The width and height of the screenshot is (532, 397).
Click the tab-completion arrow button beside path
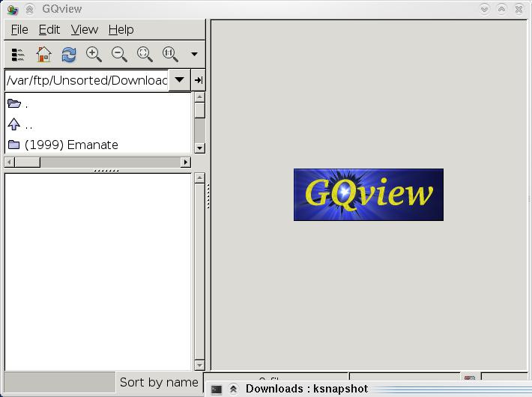coord(198,80)
